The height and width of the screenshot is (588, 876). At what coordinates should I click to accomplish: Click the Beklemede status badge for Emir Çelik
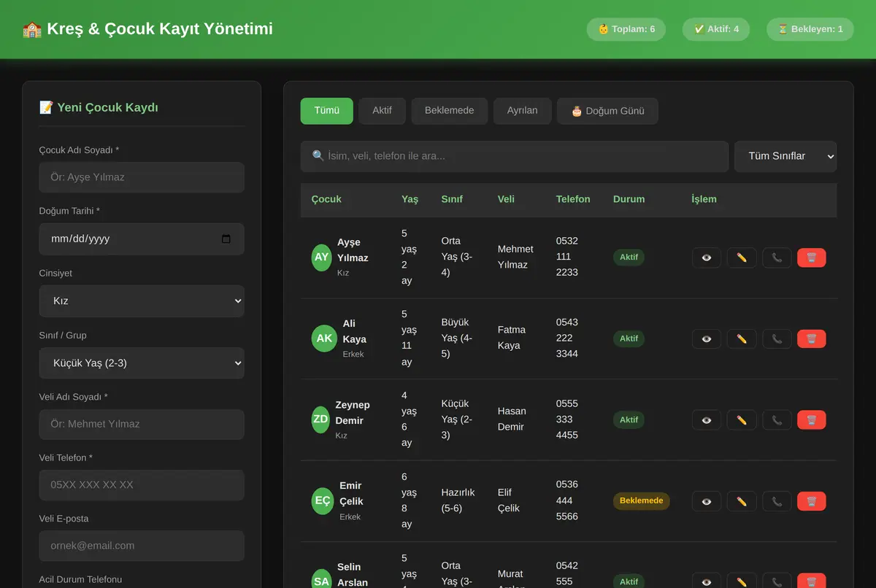(x=642, y=501)
